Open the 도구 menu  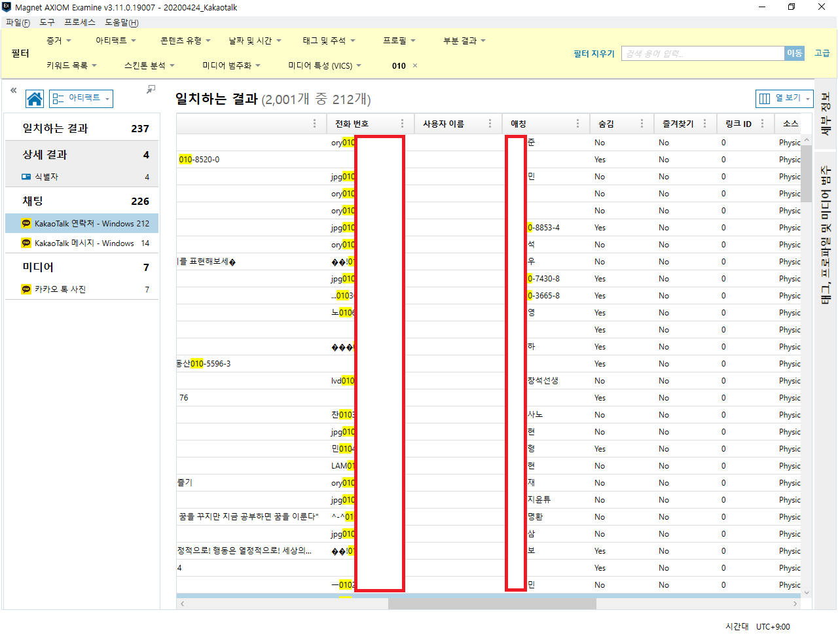[x=47, y=22]
